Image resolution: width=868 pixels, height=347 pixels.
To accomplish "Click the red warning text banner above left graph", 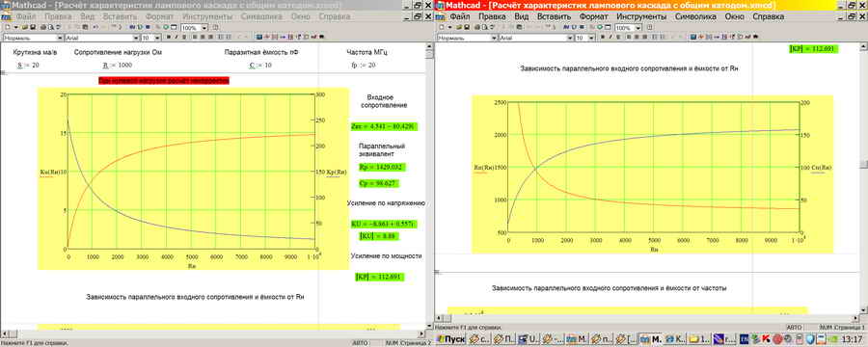I will pos(163,81).
